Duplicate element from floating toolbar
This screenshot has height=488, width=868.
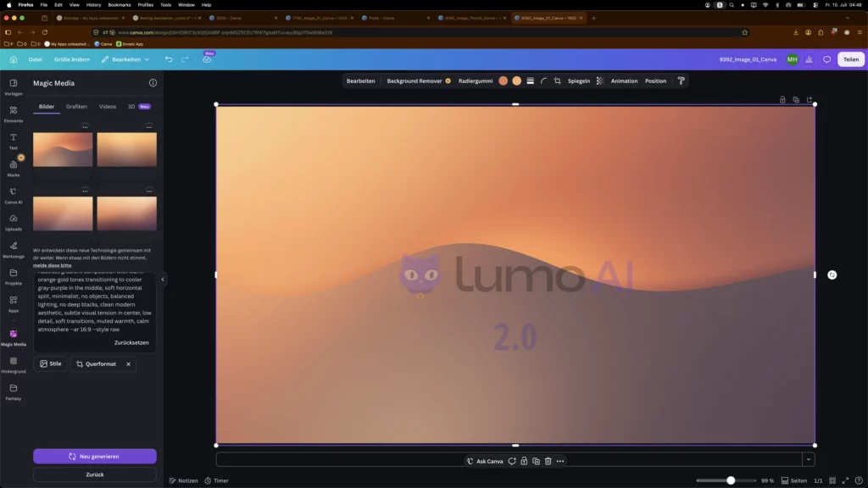(x=536, y=461)
